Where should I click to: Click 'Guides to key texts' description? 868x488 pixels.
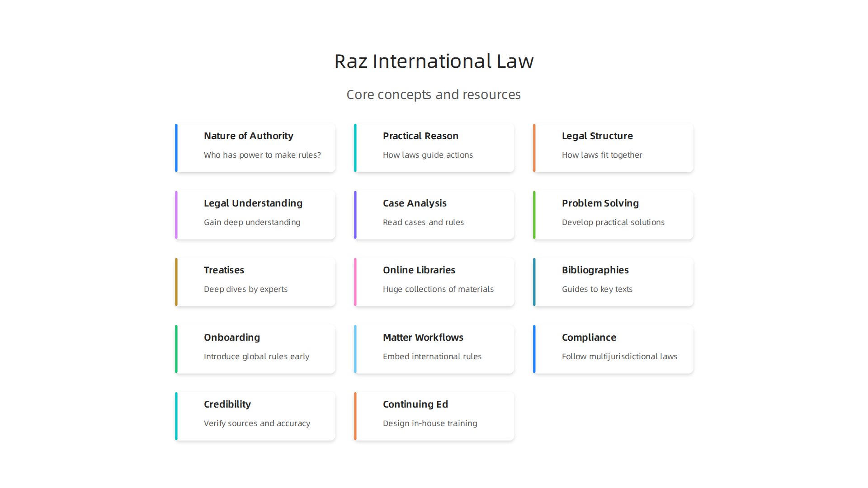(x=597, y=289)
